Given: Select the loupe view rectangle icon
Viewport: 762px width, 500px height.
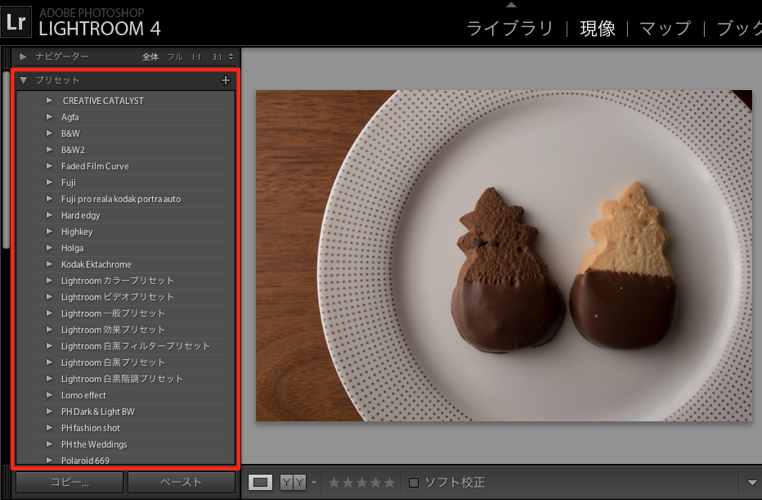Looking at the screenshot, I should click(x=260, y=483).
